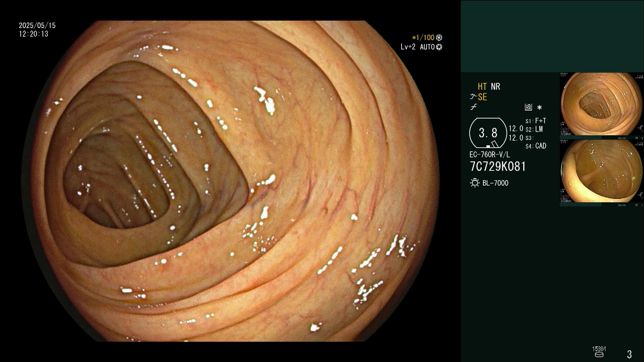The image size is (644, 362).
Task: Click the S2: LM switch assignment
Action: (534, 129)
